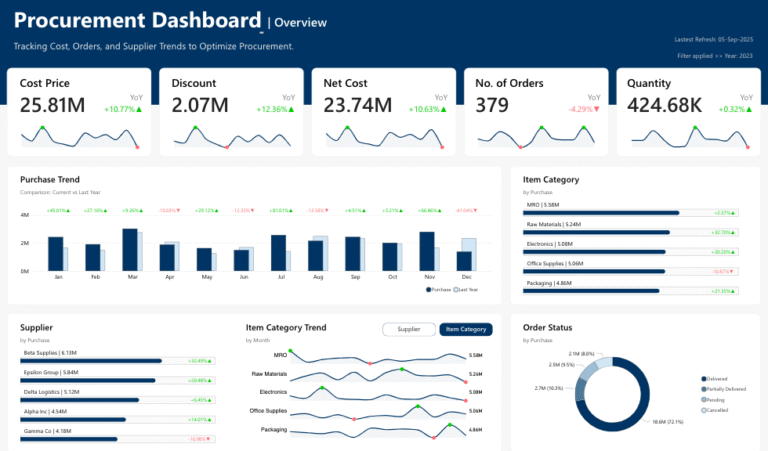Select the March purchase bar
This screenshot has height=451, width=768.
coord(130,250)
